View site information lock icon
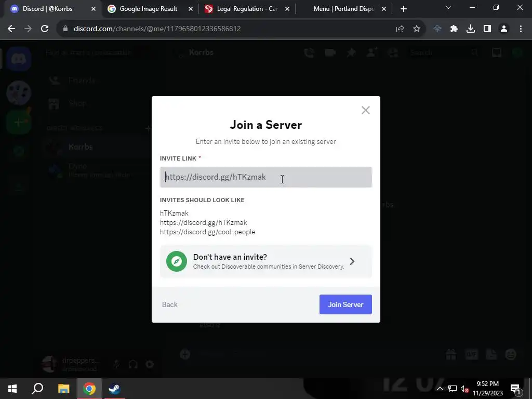The width and height of the screenshot is (532, 399). (x=65, y=29)
